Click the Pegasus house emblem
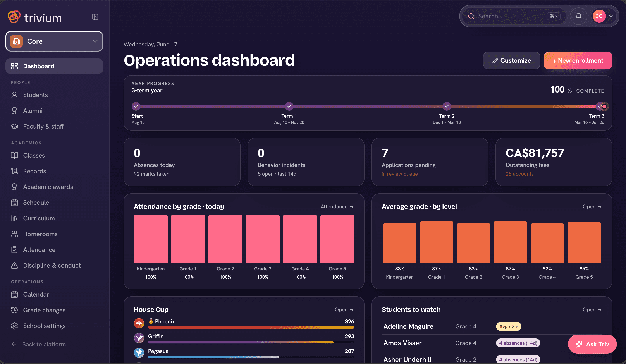 (x=139, y=353)
